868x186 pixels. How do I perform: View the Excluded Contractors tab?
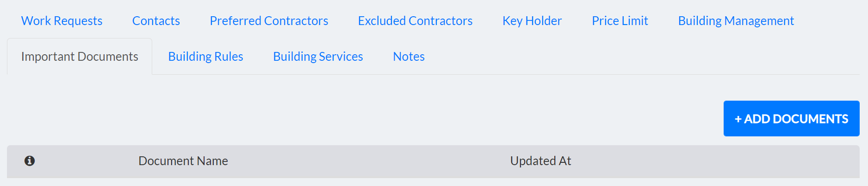[415, 21]
